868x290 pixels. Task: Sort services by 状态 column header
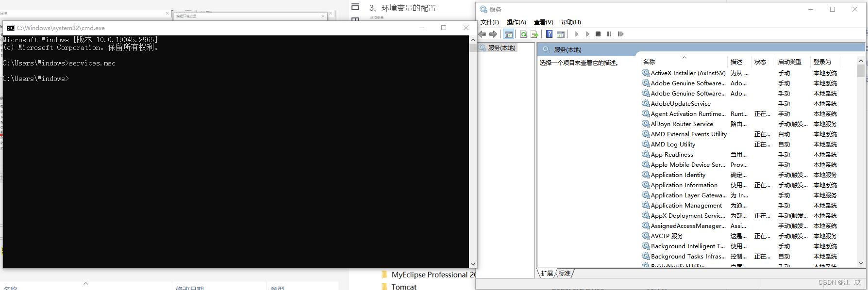pyautogui.click(x=764, y=62)
